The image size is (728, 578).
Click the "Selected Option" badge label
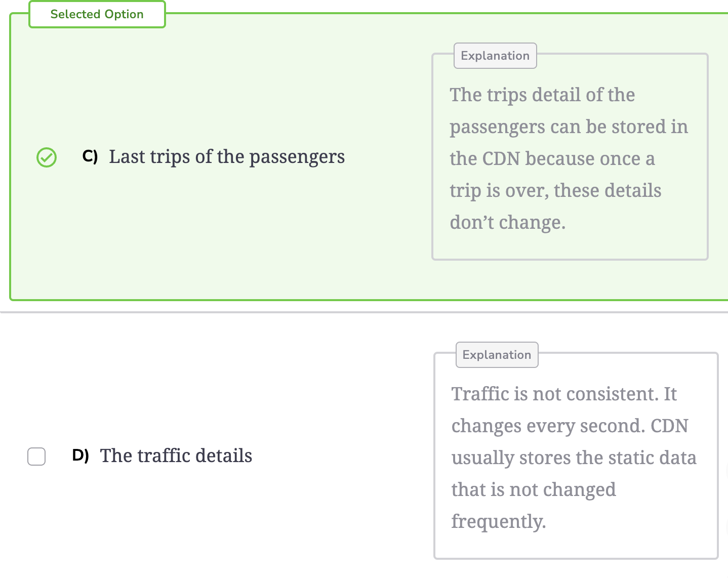pyautogui.click(x=97, y=14)
